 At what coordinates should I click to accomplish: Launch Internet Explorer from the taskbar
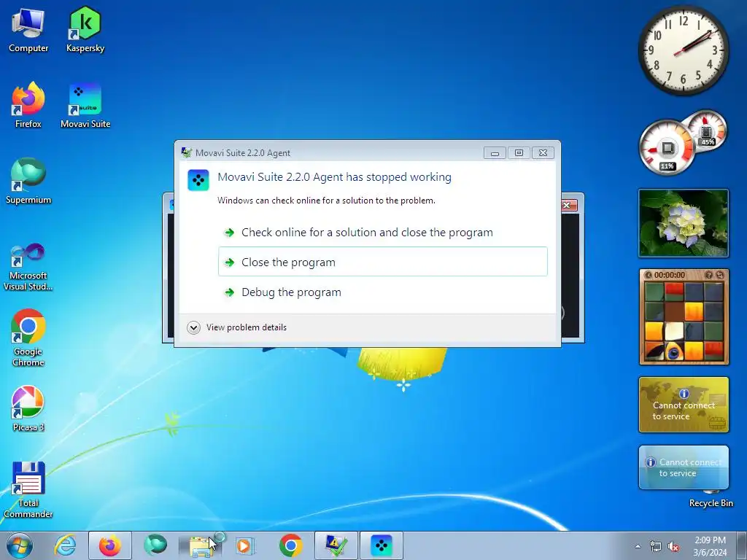coord(65,545)
